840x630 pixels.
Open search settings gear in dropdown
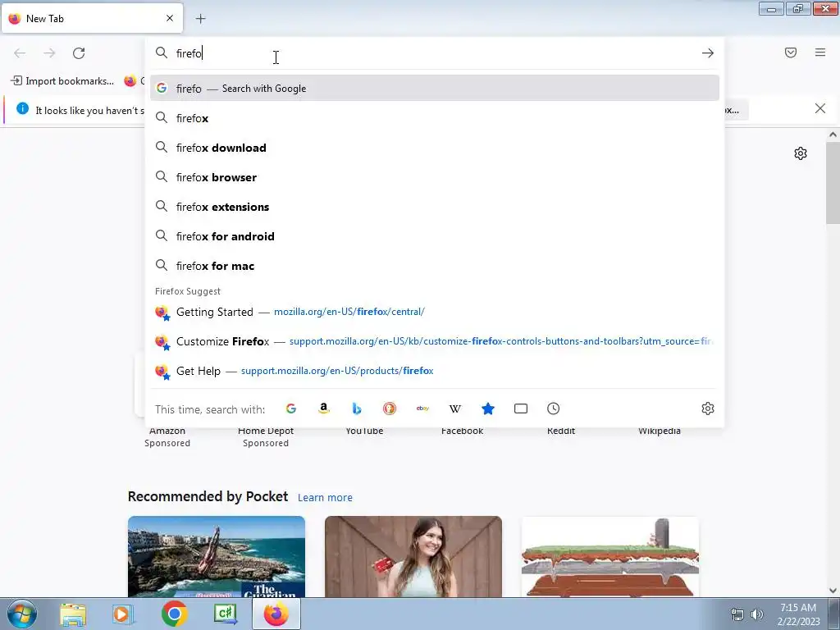click(x=708, y=409)
